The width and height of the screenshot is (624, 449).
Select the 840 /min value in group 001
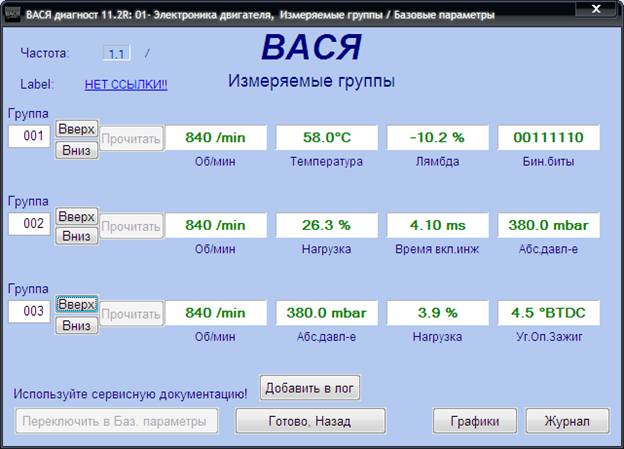pos(216,138)
